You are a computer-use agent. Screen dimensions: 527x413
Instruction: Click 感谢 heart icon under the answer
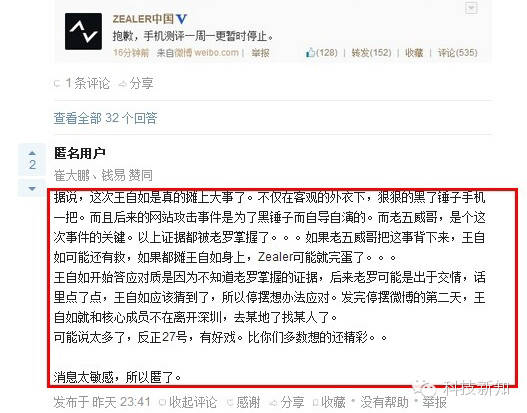click(244, 402)
